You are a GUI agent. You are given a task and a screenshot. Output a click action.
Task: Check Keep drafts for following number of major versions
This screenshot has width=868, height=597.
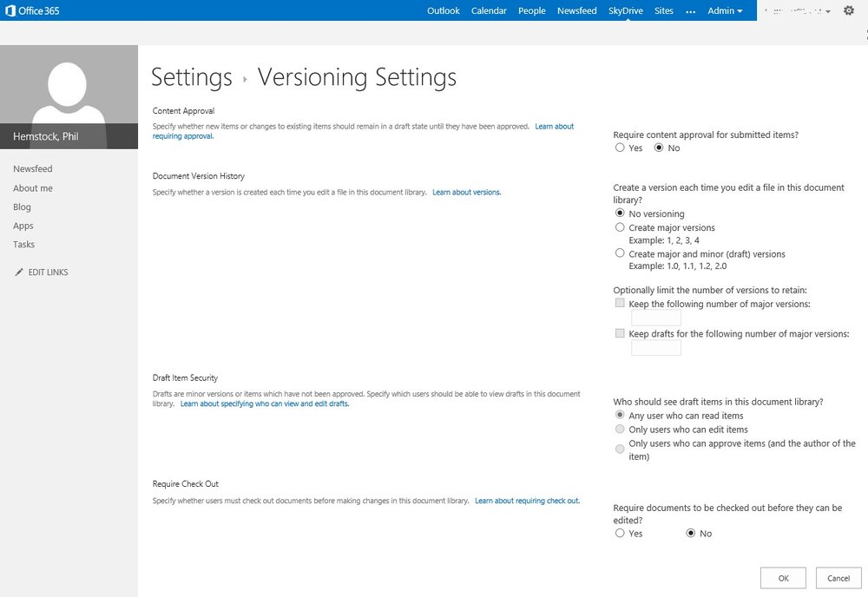[620, 333]
